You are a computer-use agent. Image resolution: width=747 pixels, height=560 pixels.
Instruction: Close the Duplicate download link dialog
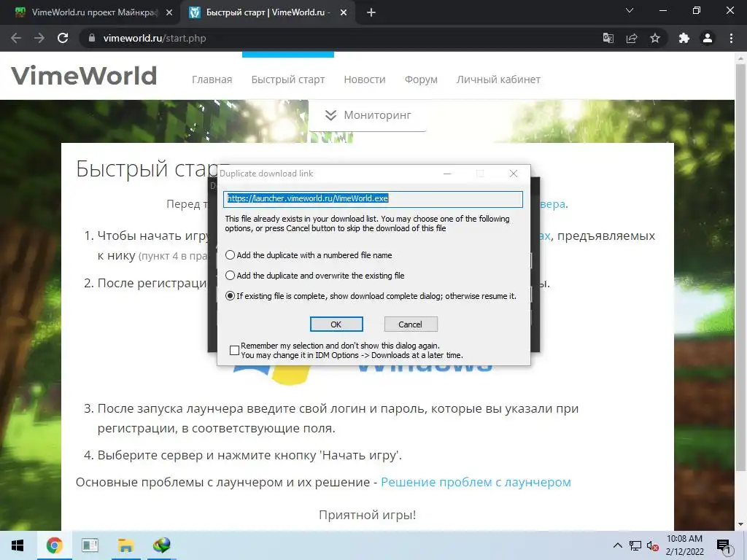coord(514,174)
